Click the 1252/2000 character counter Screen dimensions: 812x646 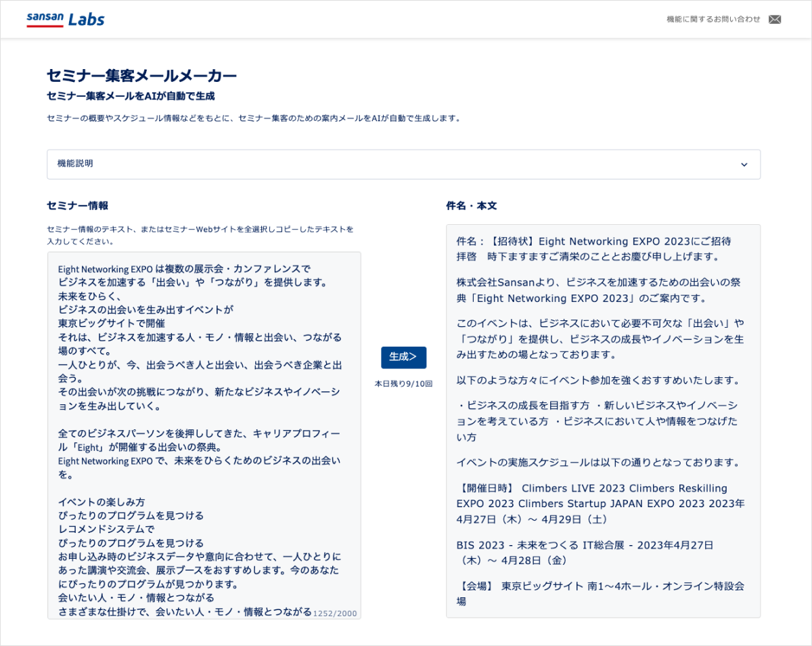click(x=334, y=613)
